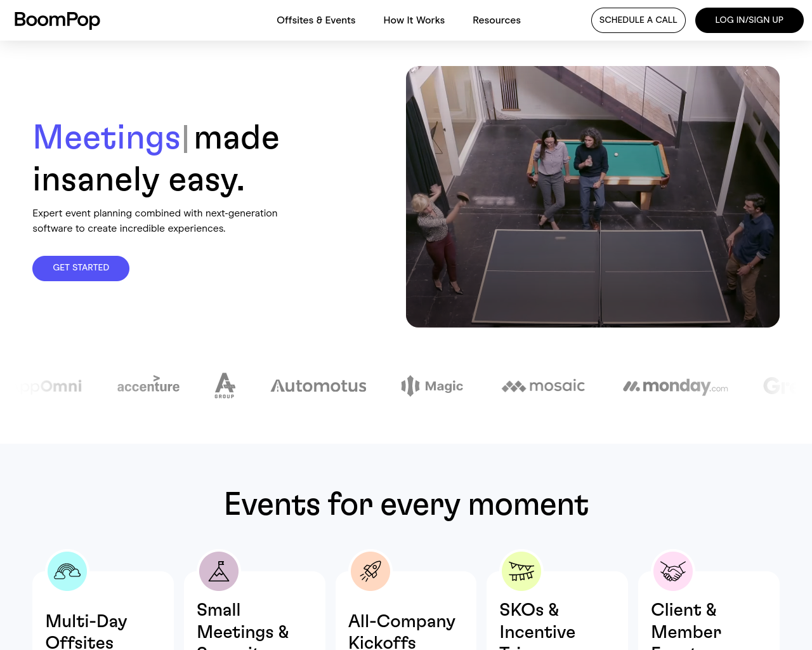Click the Magic logo in the client strip
The image size is (812, 650).
coord(432,386)
